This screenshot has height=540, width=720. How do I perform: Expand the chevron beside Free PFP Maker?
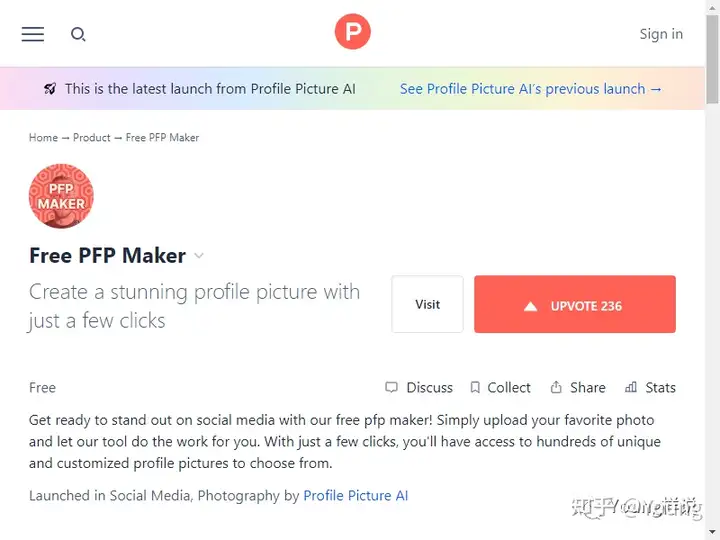(199, 256)
